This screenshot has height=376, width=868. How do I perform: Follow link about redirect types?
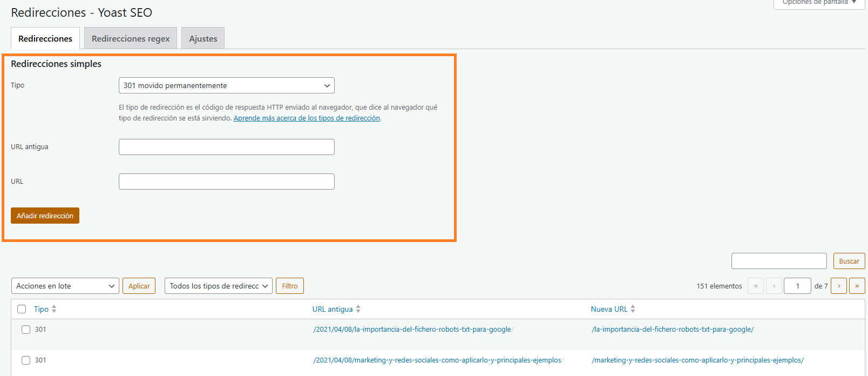[x=307, y=118]
